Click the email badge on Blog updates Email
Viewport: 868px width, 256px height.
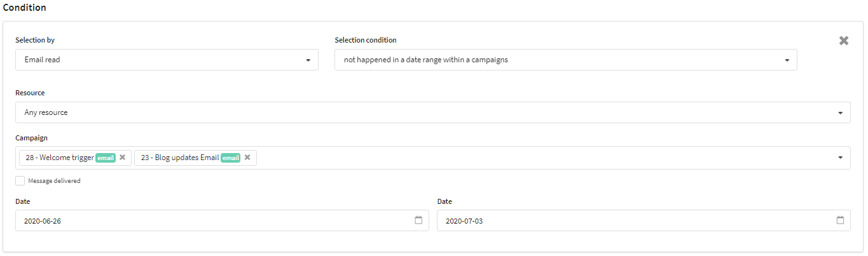(231, 158)
